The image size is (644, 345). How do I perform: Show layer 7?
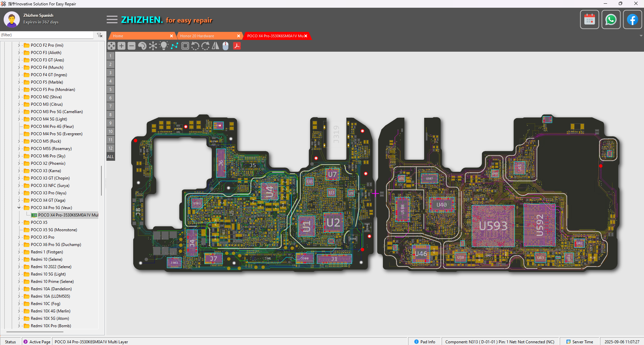(x=110, y=106)
